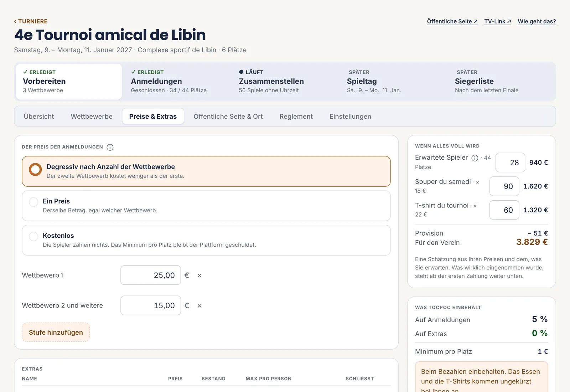
Task: Open the Spieltag step
Action: (393, 82)
